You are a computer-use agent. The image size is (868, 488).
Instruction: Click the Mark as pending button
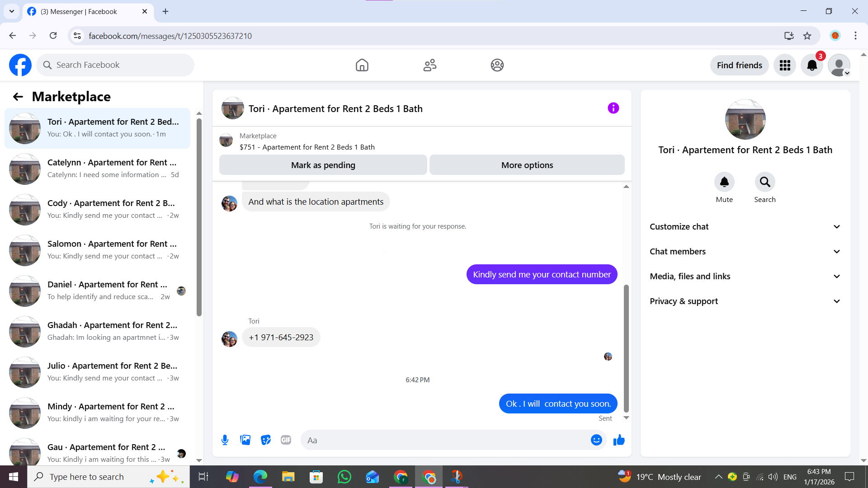323,165
